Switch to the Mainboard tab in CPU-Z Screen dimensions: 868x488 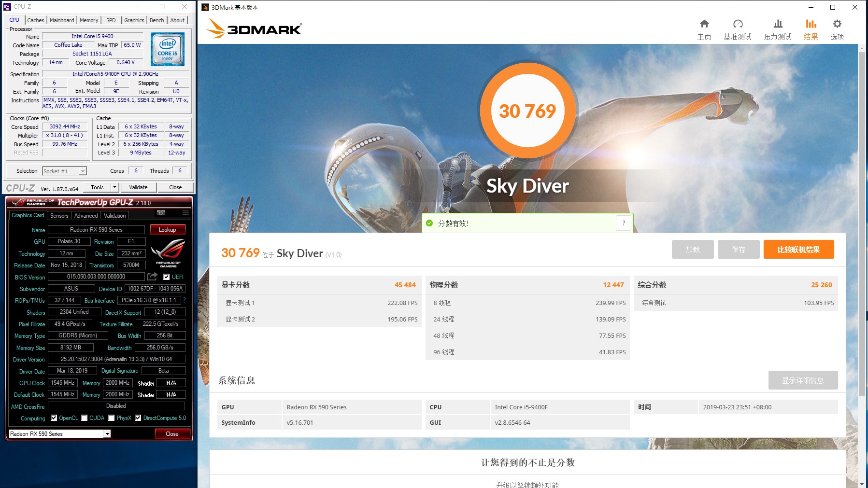point(62,20)
